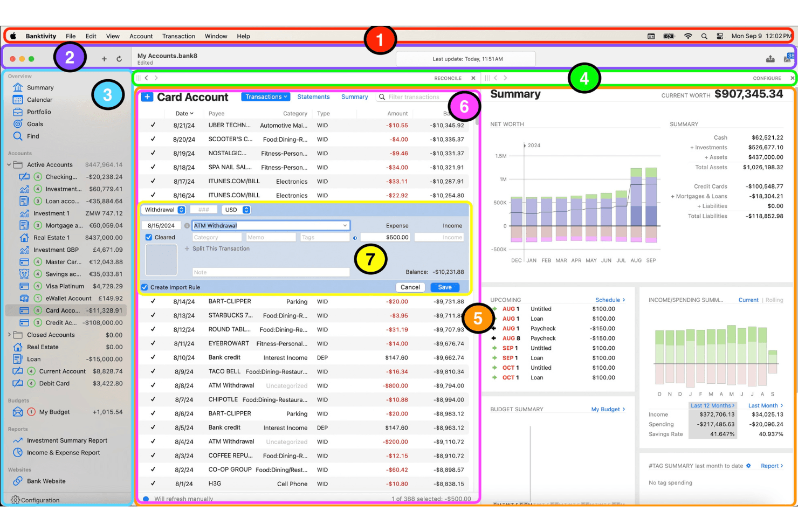The image size is (798, 532).
Task: Collapse the Active Accounts group
Action: click(9, 165)
